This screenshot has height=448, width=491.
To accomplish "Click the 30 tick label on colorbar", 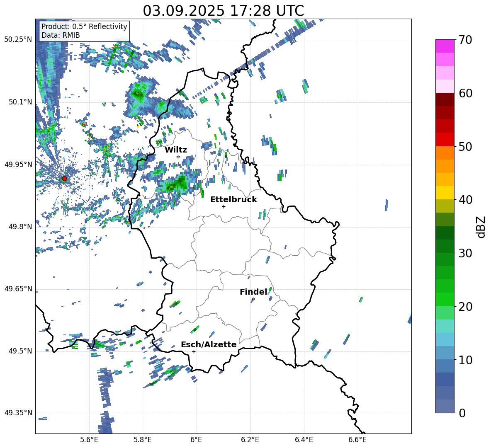I will pyautogui.click(x=465, y=253).
